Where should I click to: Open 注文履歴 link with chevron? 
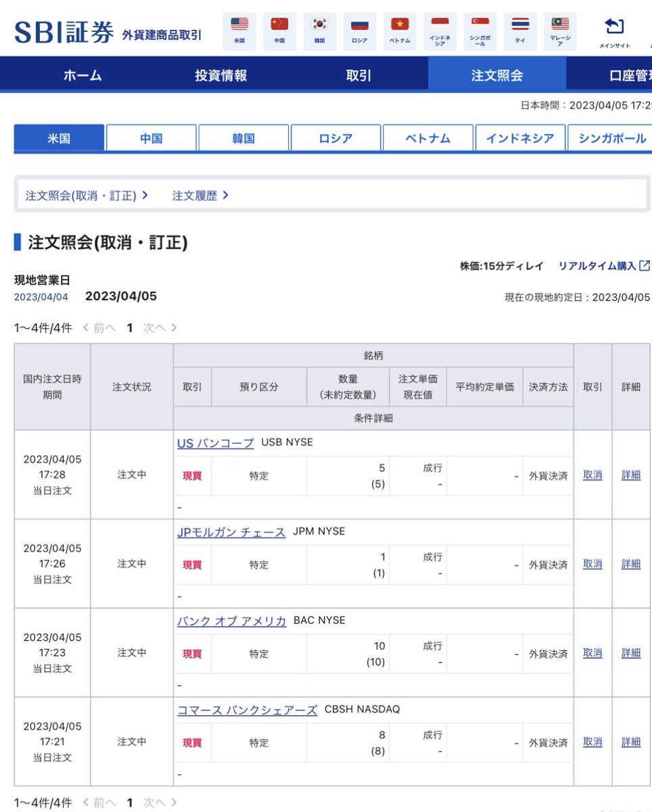200,196
